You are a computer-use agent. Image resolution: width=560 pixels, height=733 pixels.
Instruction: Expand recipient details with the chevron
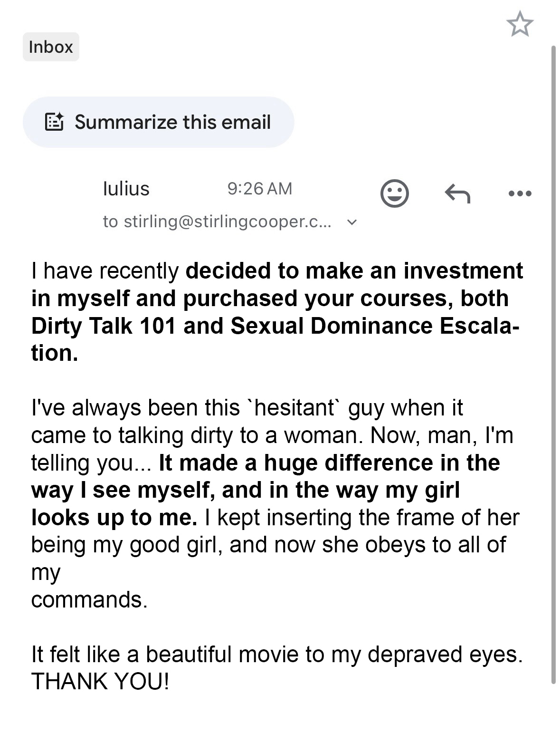pyautogui.click(x=351, y=222)
